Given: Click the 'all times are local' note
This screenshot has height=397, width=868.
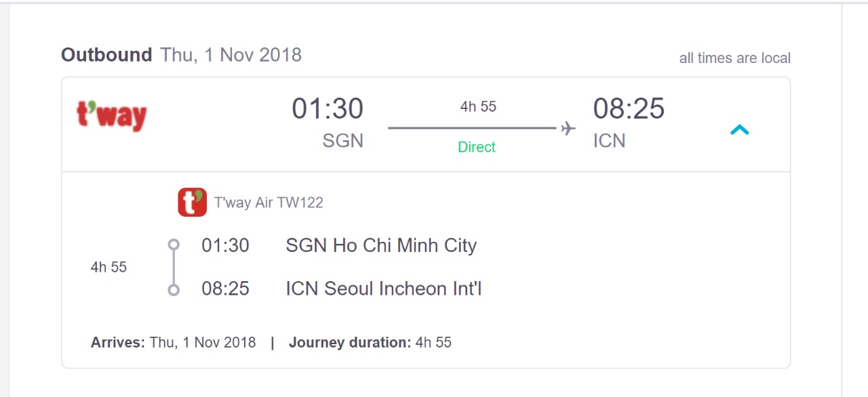Looking at the screenshot, I should [734, 58].
